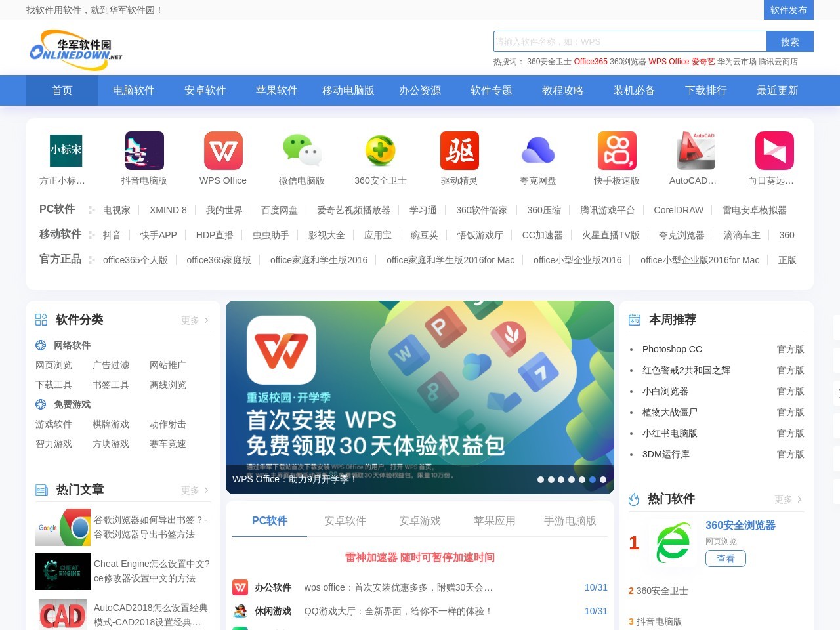Open 苹果软件 navigation item
The width and height of the screenshot is (840, 630).
pyautogui.click(x=277, y=91)
